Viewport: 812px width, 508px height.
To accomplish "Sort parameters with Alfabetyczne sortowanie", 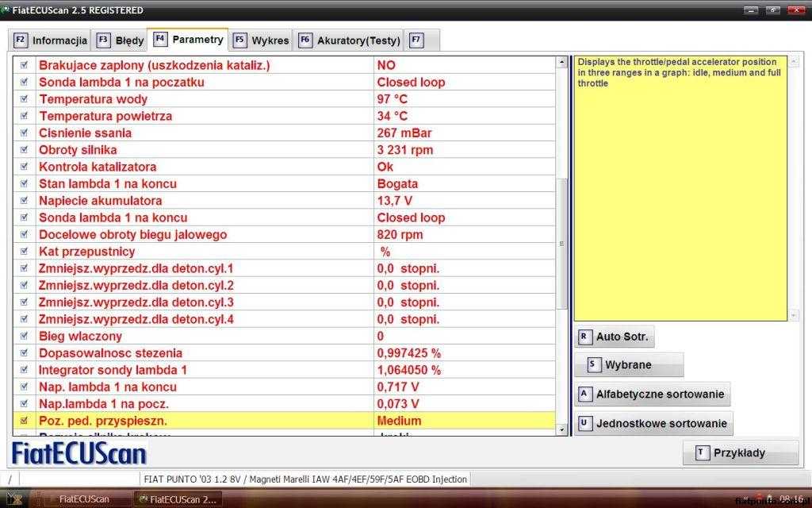I will click(x=653, y=394).
